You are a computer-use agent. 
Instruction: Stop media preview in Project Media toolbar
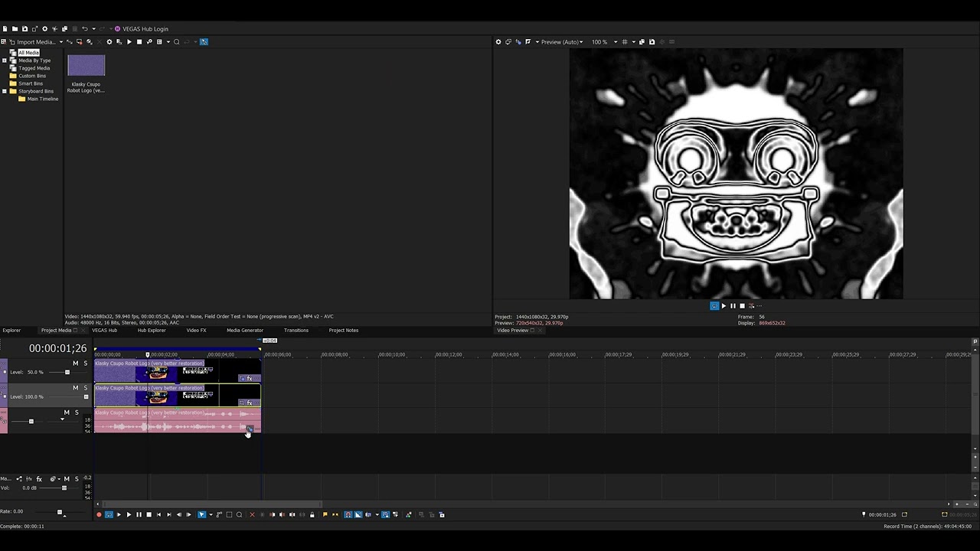point(139,42)
